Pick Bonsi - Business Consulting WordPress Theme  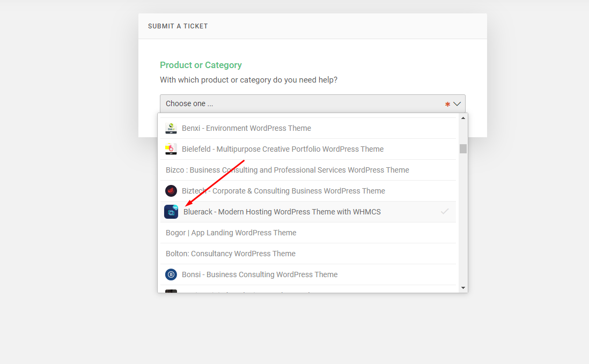click(308, 274)
